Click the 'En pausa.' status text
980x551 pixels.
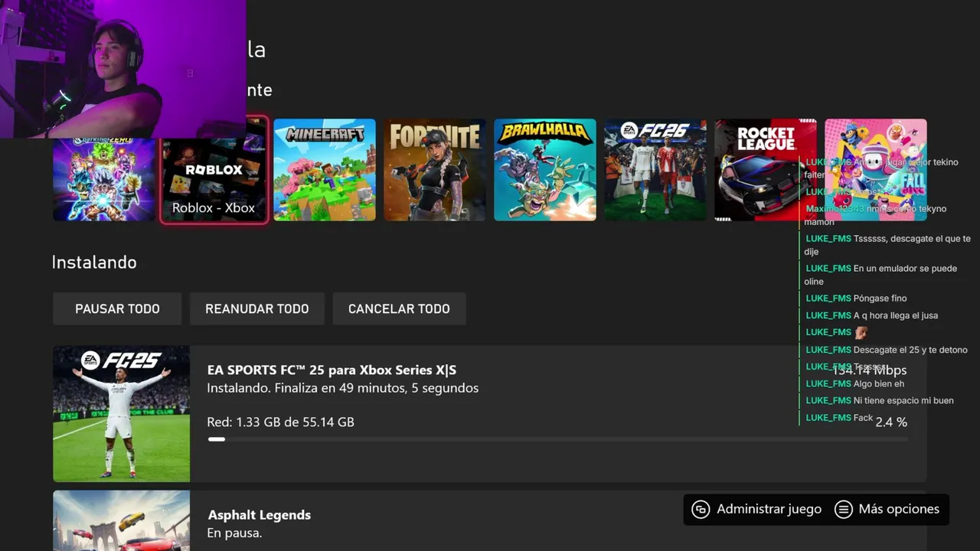pyautogui.click(x=234, y=533)
